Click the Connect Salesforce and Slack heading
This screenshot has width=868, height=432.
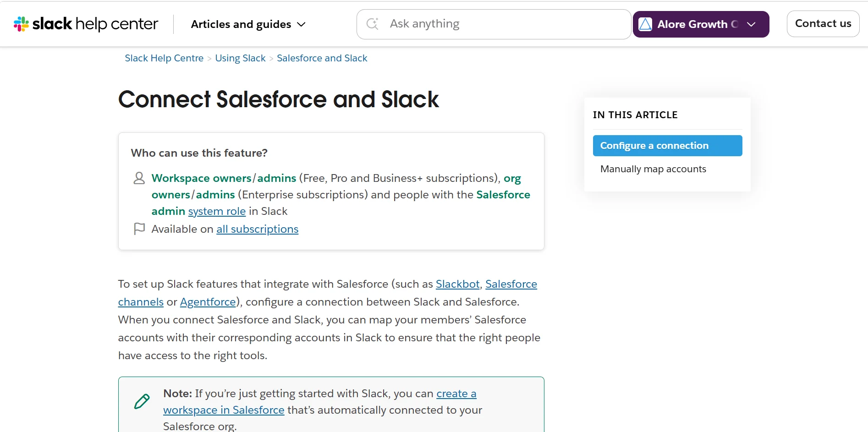[279, 99]
